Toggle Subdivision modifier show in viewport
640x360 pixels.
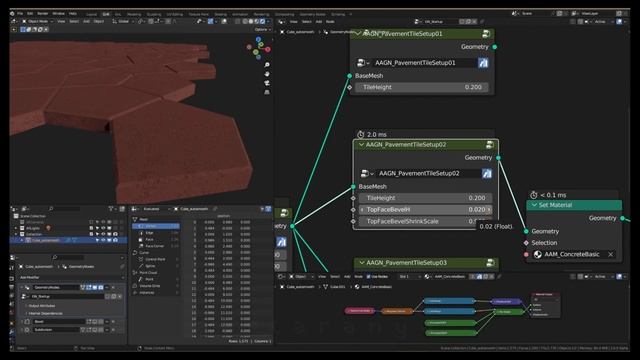click(95, 329)
